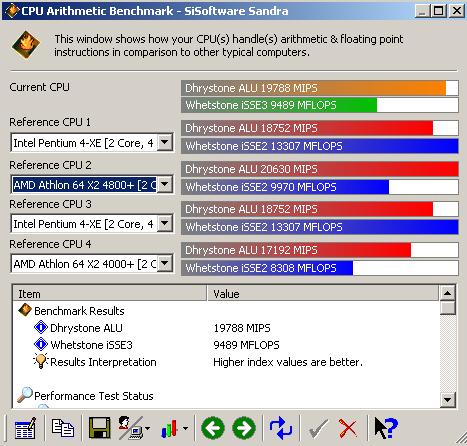
Task: Expand the Reference CPU 4 dropdown arrow
Action: 164,264
